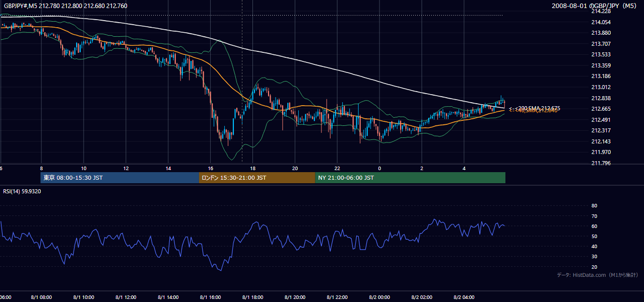Click the RSI scale value 80
Viewport: 644px width, 302px height.
coord(594,206)
